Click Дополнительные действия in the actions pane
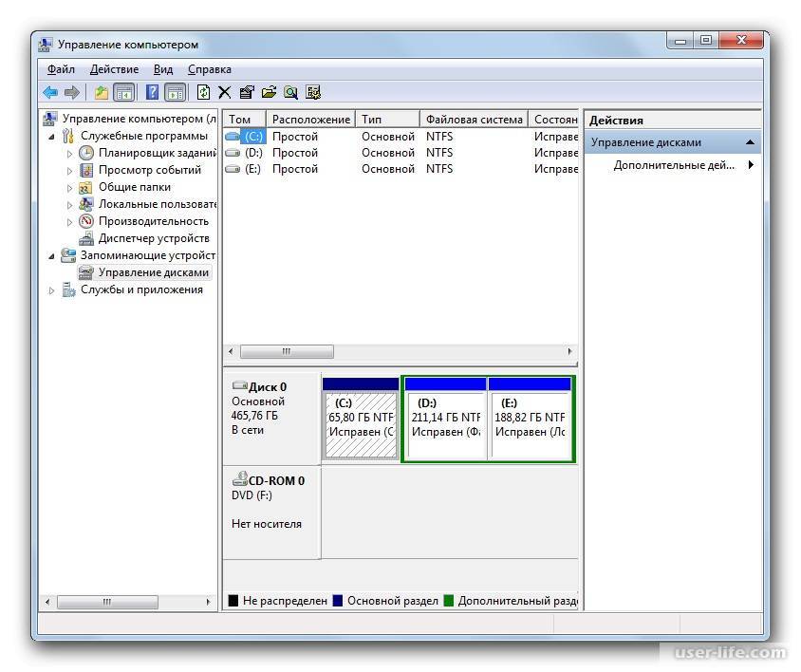Screen dimensions: 801x672 pos(674,165)
